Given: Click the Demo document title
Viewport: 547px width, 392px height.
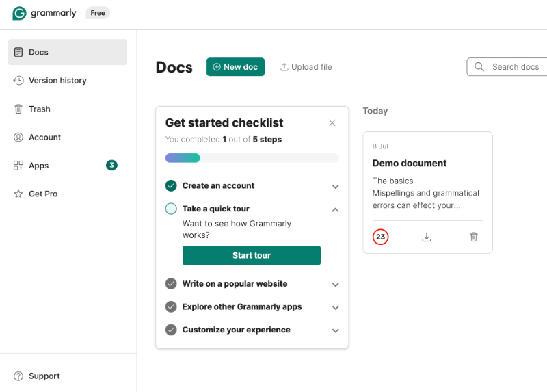Looking at the screenshot, I should click(410, 163).
